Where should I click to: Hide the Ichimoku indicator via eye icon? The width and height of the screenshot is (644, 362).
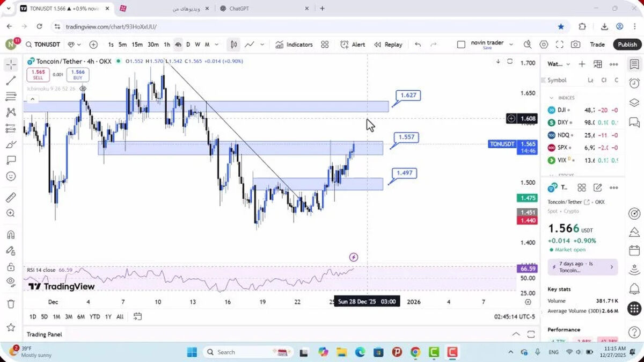[83, 88]
